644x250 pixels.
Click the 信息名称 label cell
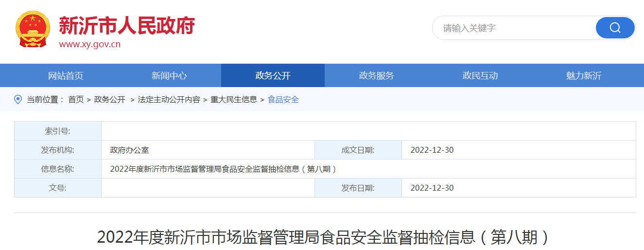click(x=58, y=169)
